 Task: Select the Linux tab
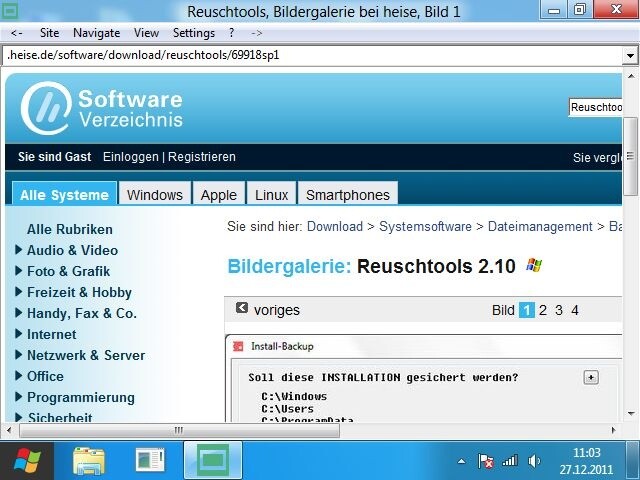pyautogui.click(x=272, y=194)
